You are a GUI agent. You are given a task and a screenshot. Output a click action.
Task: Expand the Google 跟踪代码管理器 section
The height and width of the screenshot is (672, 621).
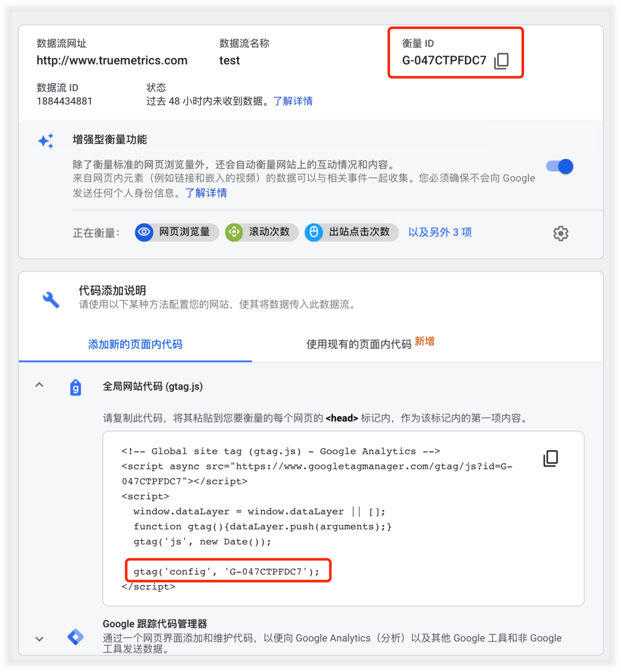point(40,639)
